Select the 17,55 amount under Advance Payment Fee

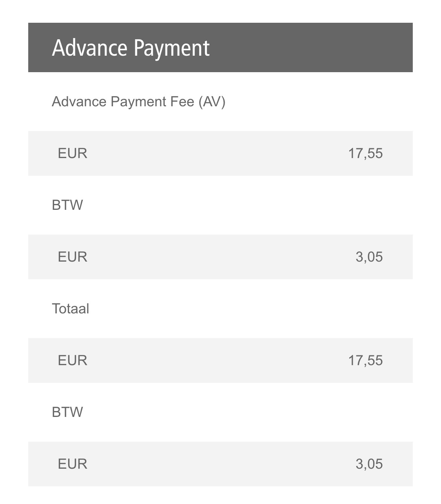point(365,153)
